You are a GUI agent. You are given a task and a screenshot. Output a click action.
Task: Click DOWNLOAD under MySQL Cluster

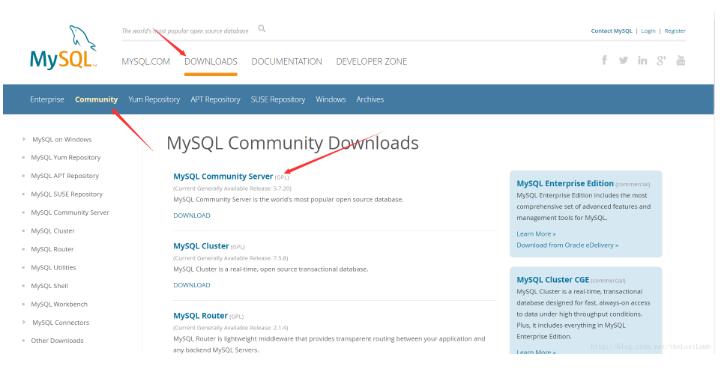pos(191,285)
